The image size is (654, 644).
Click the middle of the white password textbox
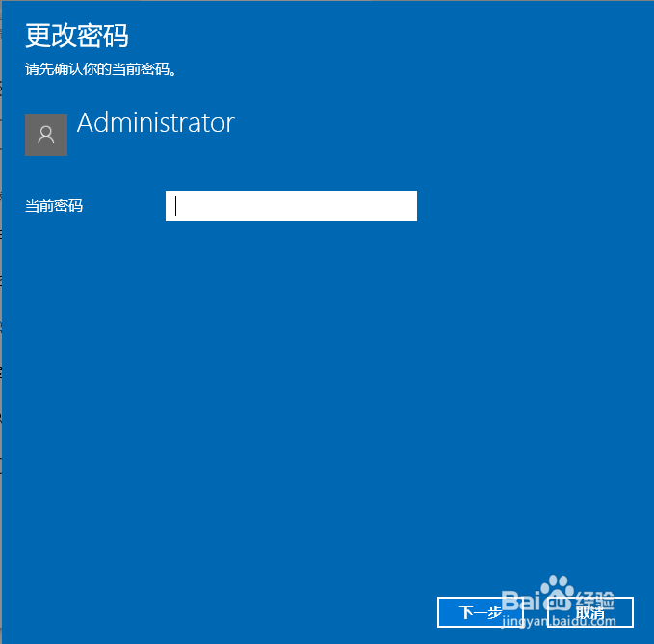pos(291,206)
